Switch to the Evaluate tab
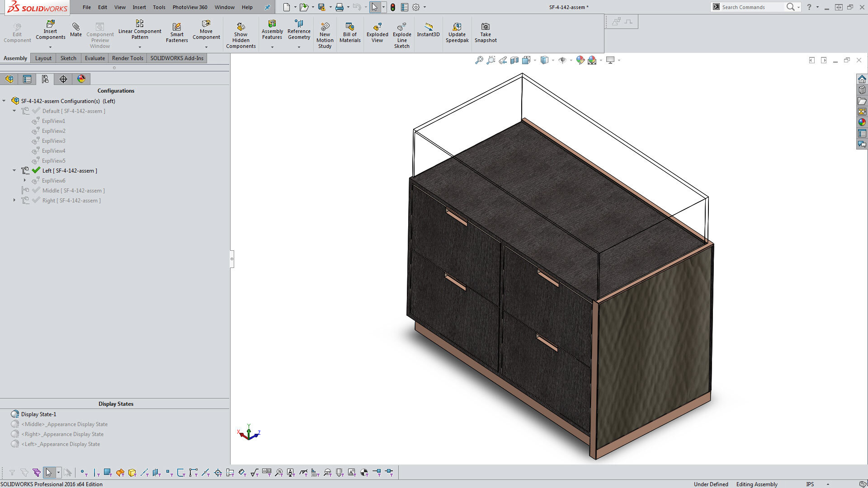This screenshot has width=868, height=488. point(95,58)
